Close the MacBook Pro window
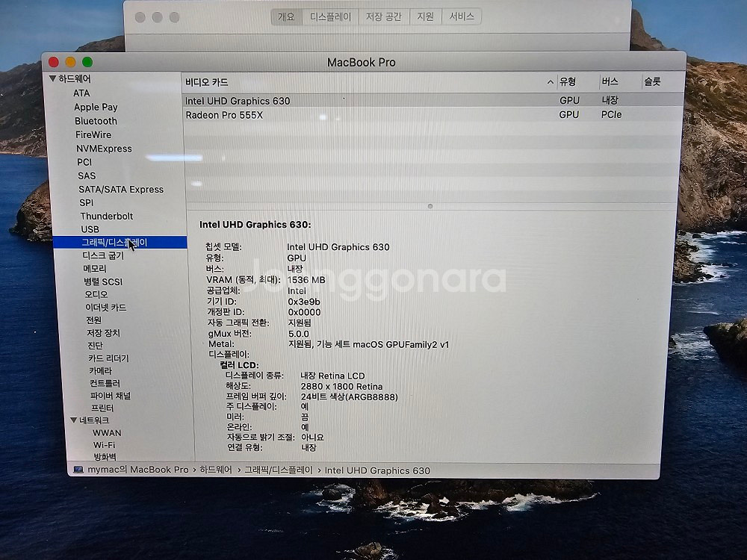 (x=53, y=62)
